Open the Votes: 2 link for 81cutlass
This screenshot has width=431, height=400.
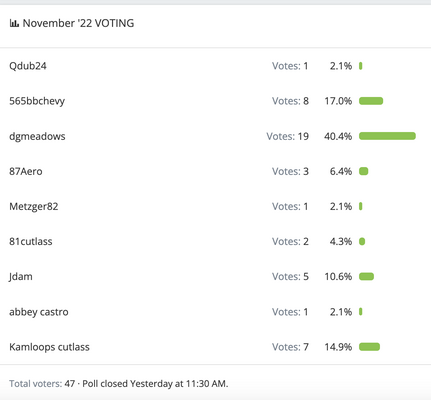[290, 241]
